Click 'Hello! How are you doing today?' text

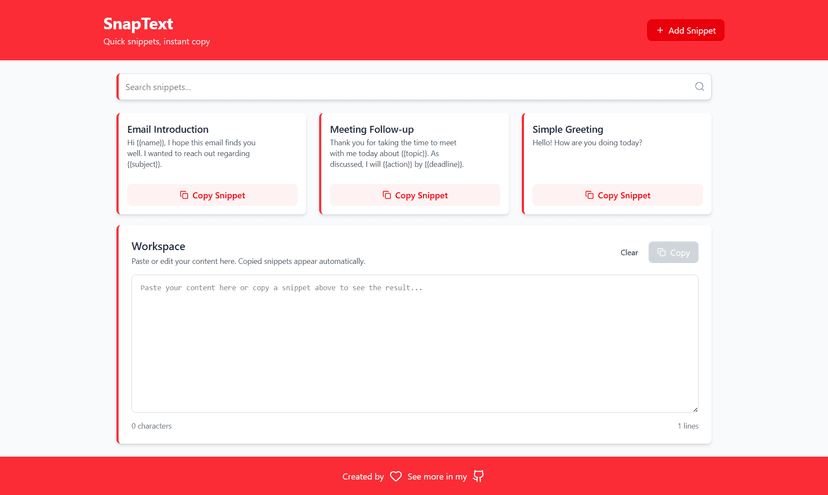pyautogui.click(x=587, y=143)
